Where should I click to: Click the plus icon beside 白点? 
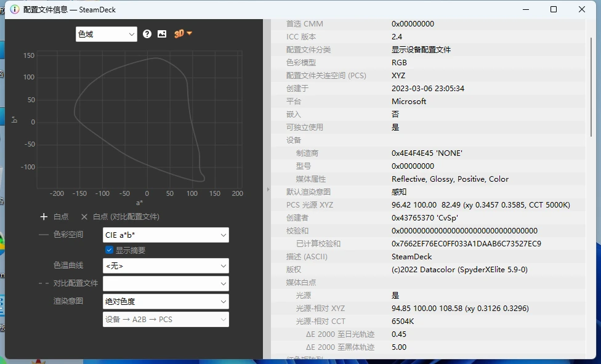44,217
